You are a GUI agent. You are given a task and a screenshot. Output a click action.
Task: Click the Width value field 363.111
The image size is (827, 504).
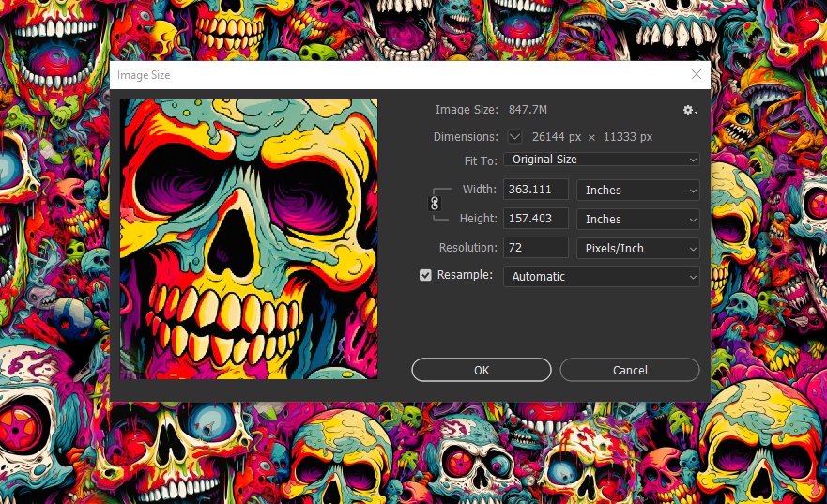[536, 190]
